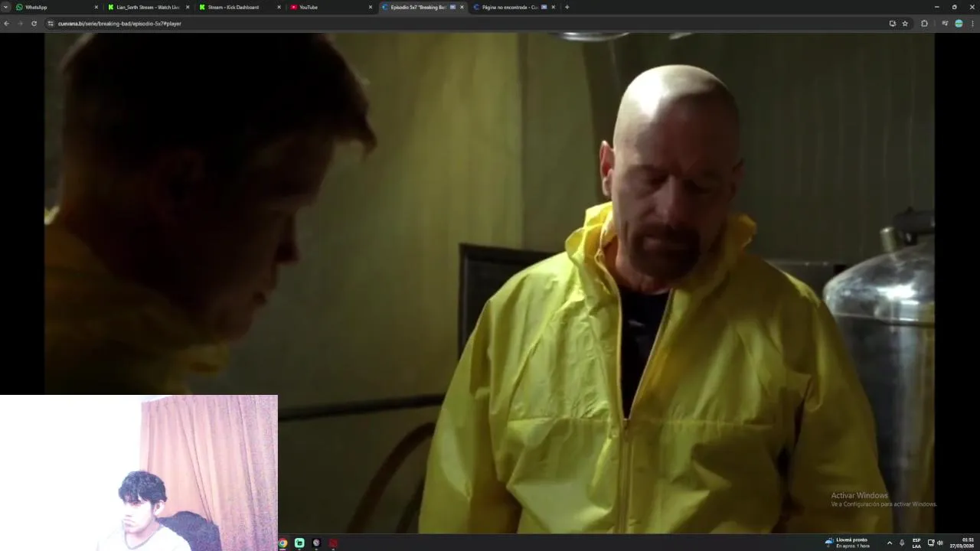Reload the current page
This screenshot has height=551, width=980.
click(x=34, y=24)
